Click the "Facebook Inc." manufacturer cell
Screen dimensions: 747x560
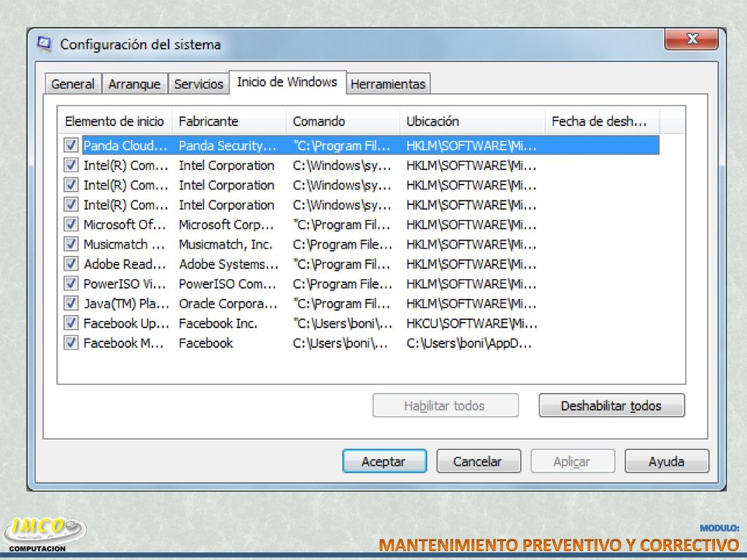[217, 323]
